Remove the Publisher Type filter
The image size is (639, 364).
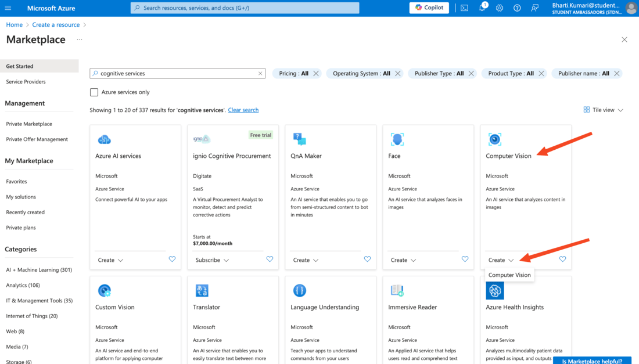click(471, 73)
